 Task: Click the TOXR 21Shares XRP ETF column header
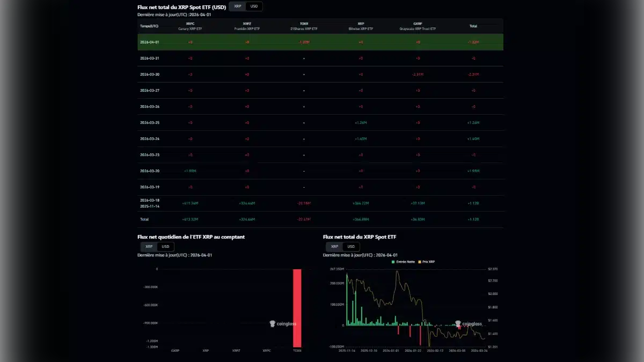pyautogui.click(x=304, y=25)
